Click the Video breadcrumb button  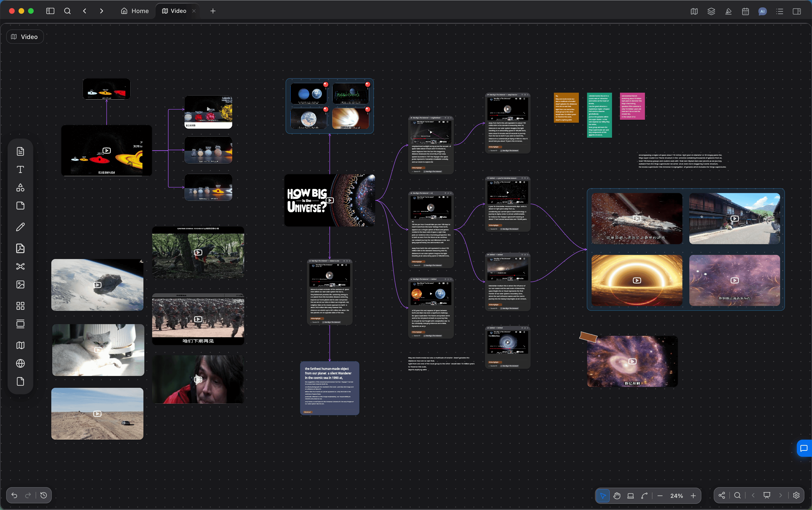pos(25,37)
